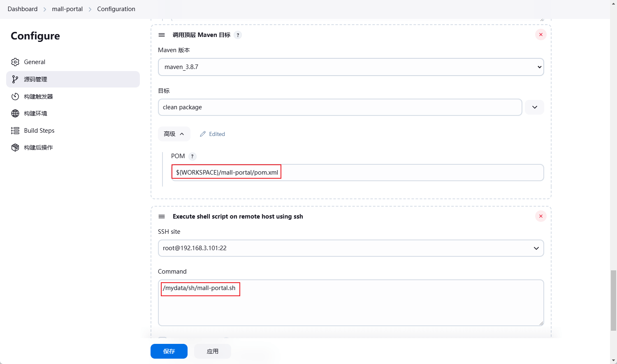Viewport: 617px width, 364px height.
Task: Show help for the POM field
Action: 192,156
